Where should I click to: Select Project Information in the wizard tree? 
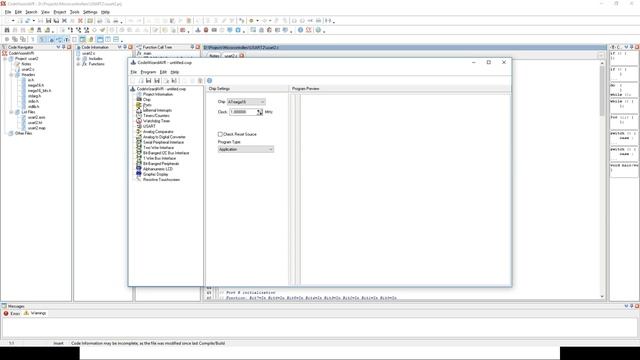click(x=158, y=94)
